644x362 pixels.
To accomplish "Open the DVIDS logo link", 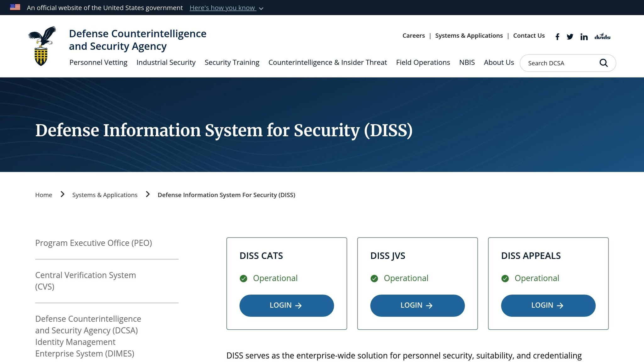I will click(602, 36).
